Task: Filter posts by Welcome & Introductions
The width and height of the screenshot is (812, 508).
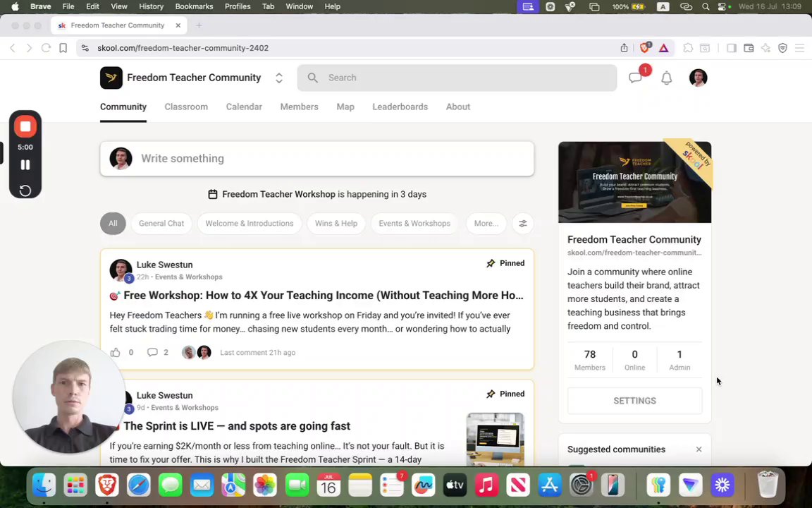Action: (249, 224)
